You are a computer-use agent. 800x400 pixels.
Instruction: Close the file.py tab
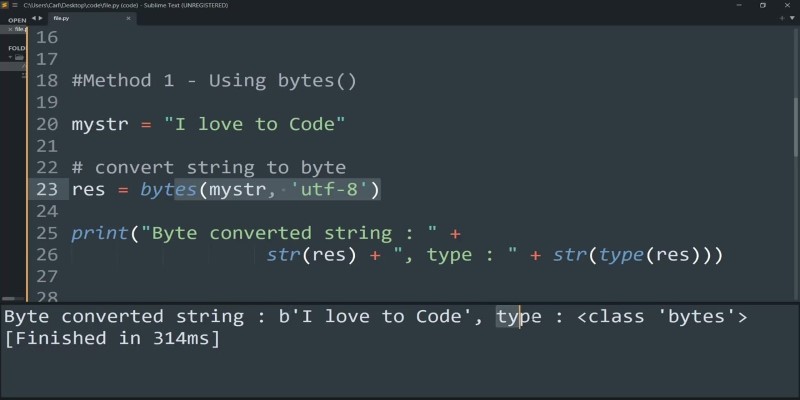128,18
